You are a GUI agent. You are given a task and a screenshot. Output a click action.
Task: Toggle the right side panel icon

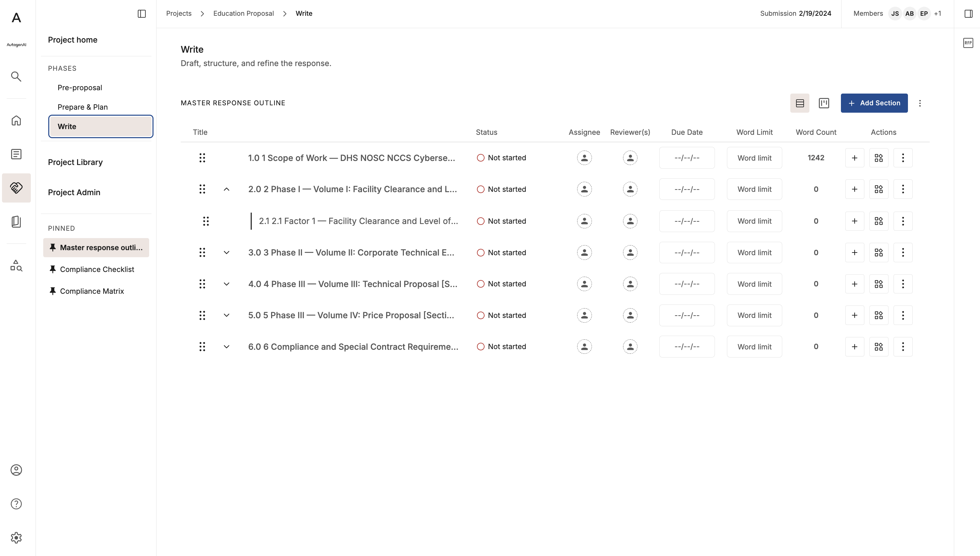tap(969, 14)
